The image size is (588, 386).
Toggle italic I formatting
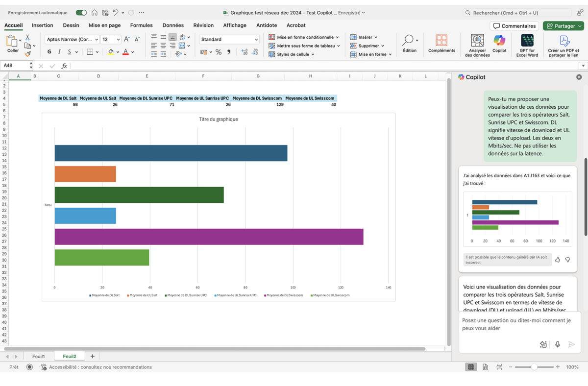[59, 51]
